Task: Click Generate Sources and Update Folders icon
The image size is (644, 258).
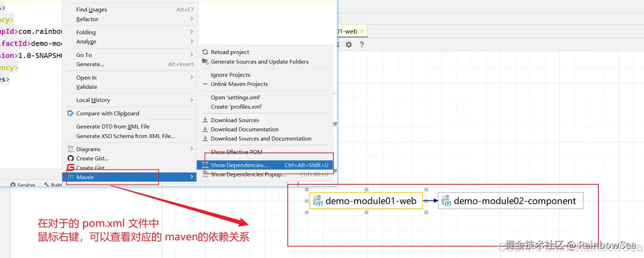Action: click(205, 61)
